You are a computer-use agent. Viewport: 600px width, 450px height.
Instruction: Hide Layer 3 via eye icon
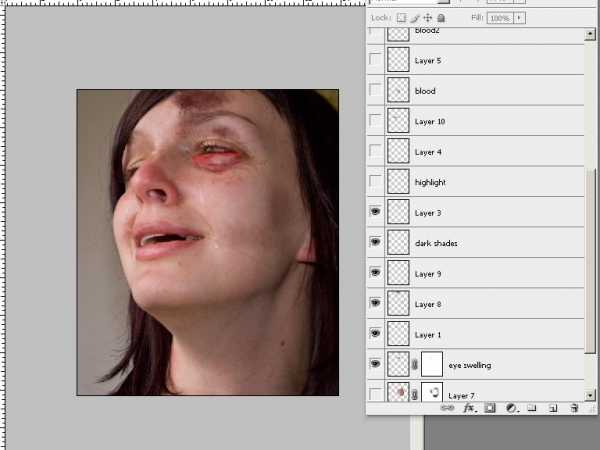pyautogui.click(x=375, y=211)
